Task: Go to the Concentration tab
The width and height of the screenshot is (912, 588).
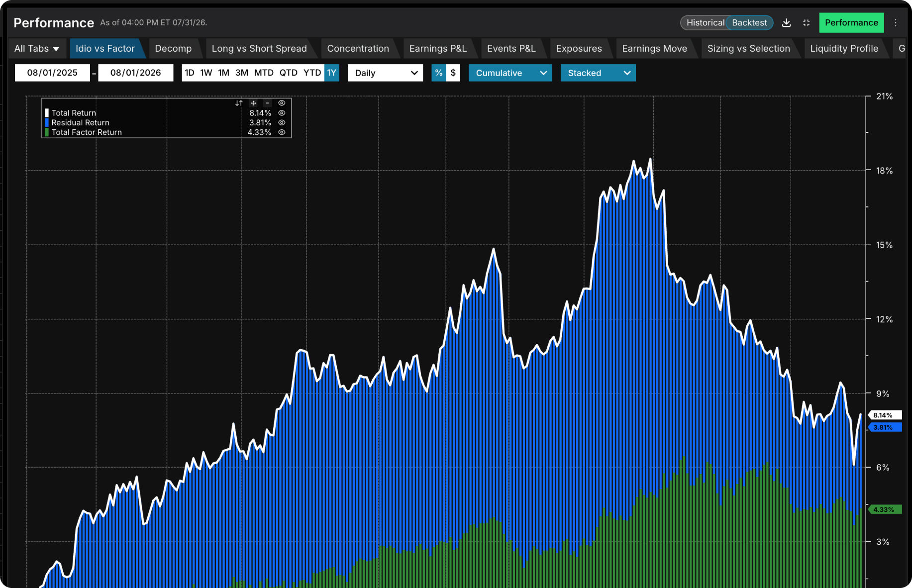Action: [358, 49]
